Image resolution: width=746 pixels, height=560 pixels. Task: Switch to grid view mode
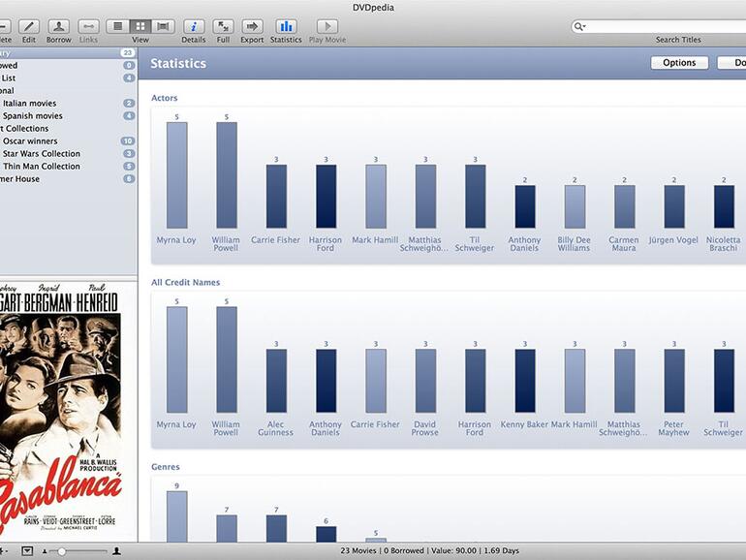140,27
